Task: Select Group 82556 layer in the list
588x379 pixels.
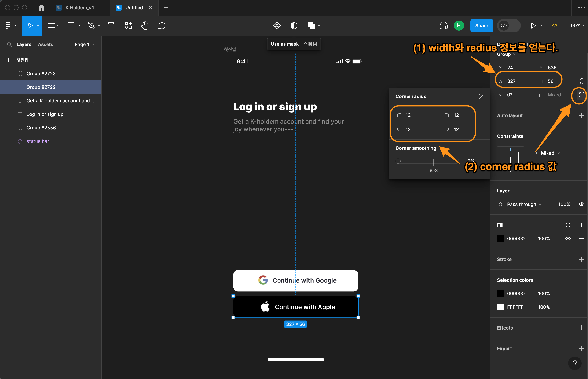Action: click(x=41, y=128)
